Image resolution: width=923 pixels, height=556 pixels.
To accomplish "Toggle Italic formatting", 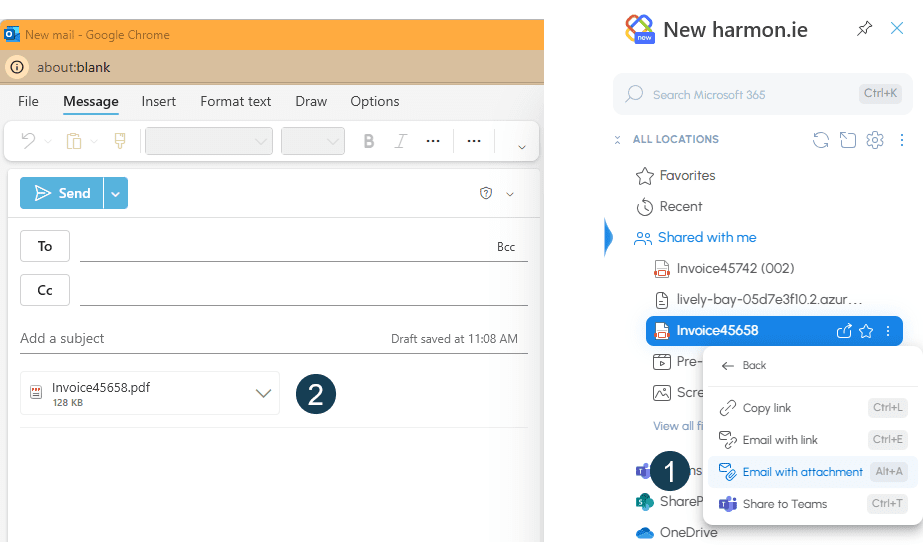I will coord(400,141).
